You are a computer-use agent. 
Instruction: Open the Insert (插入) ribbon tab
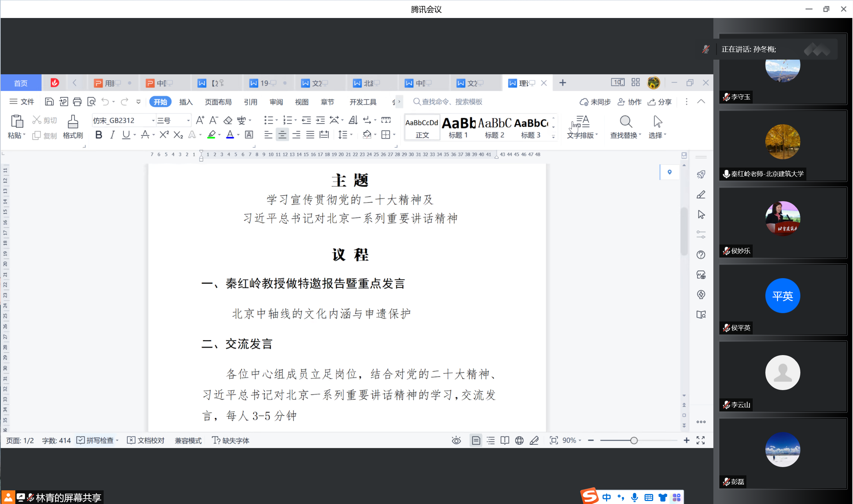tap(186, 102)
